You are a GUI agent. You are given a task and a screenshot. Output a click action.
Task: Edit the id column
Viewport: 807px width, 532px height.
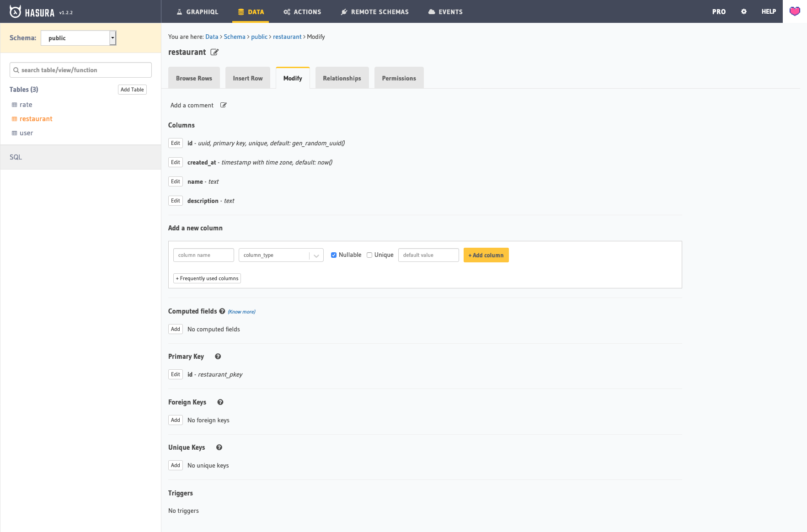[176, 143]
